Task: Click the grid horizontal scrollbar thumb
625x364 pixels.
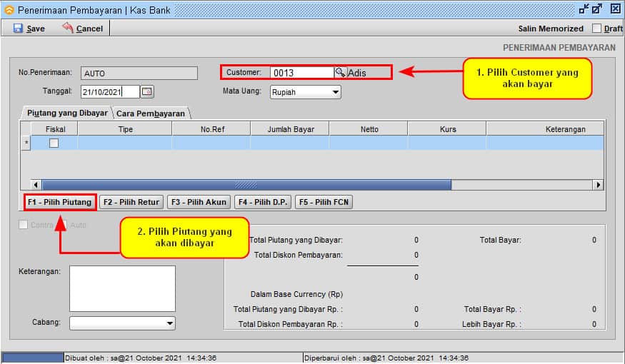Action: point(246,185)
